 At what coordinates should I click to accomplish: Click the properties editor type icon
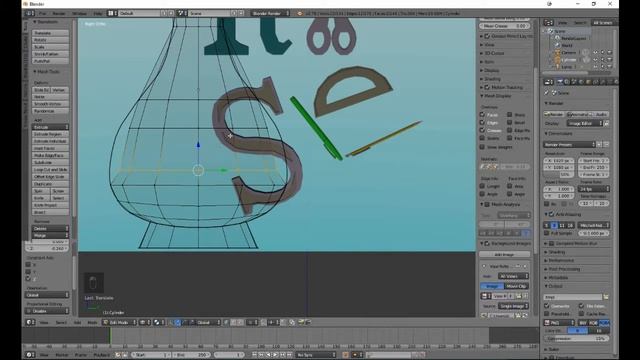549,82
